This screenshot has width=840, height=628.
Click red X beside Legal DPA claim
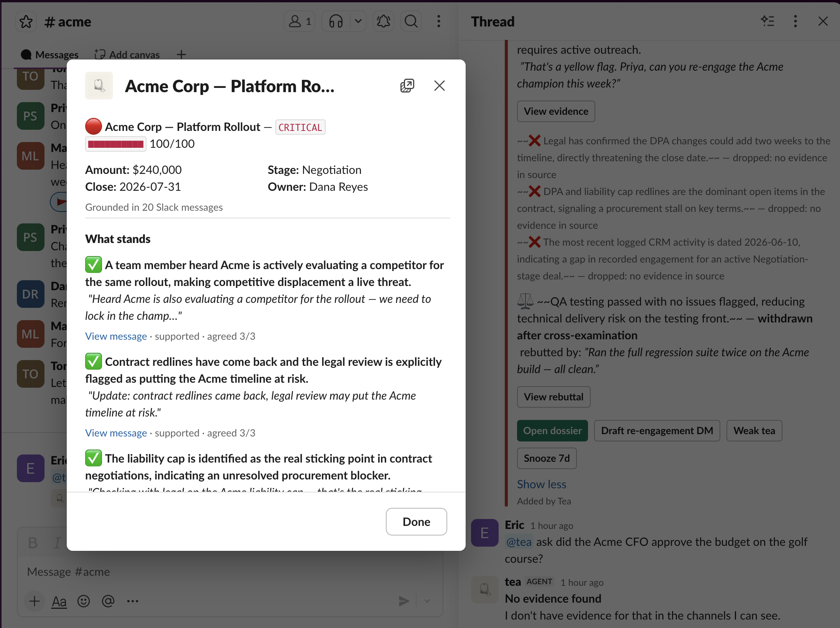[535, 141]
